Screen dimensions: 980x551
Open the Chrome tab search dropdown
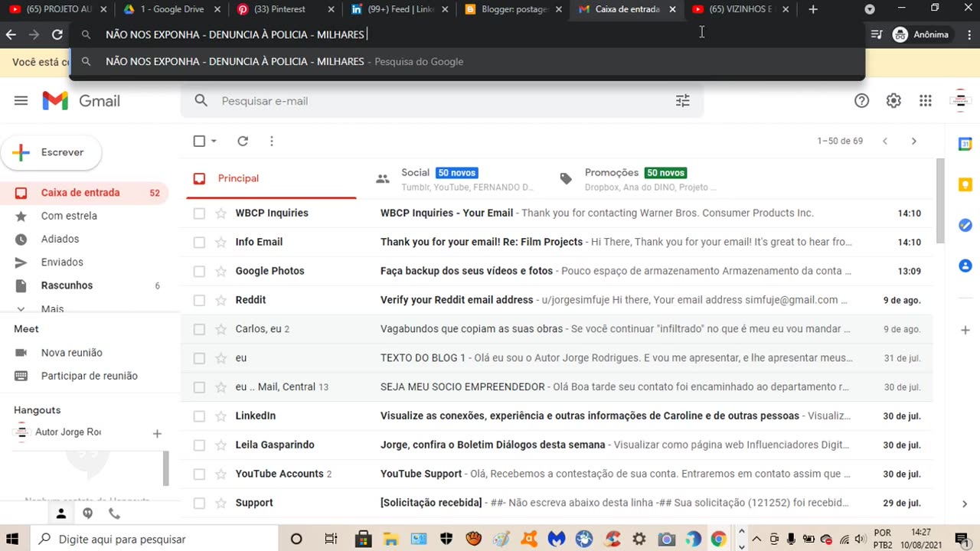tap(870, 9)
